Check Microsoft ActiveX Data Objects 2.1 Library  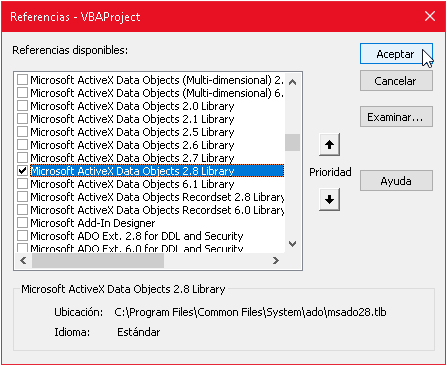(x=22, y=119)
